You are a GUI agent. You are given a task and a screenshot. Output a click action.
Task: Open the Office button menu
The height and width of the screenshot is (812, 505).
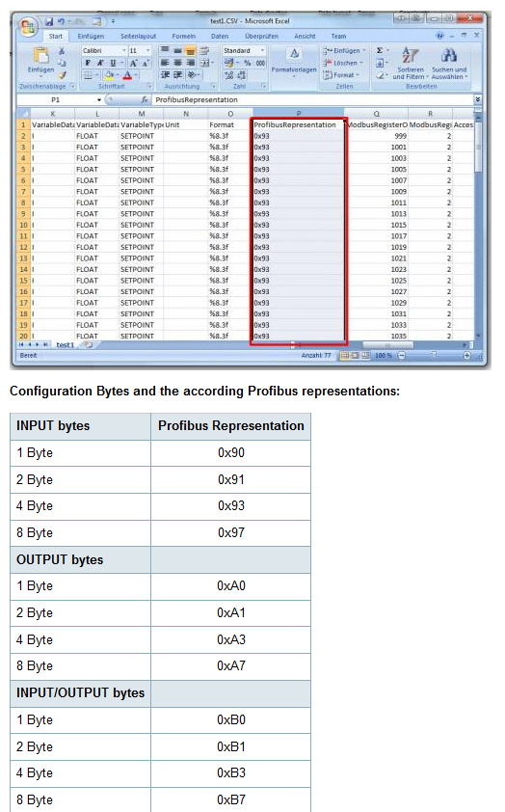pyautogui.click(x=29, y=27)
